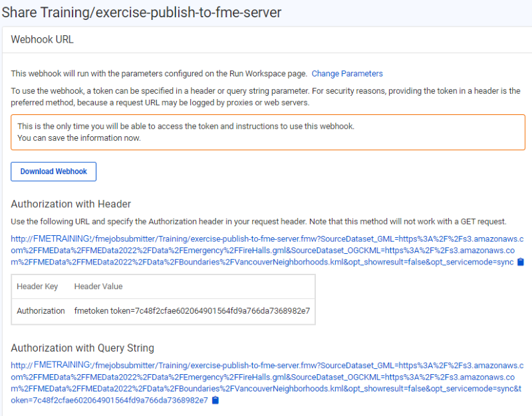The image size is (532, 416).
Task: Click the Authorization with Header heading
Action: point(71,204)
